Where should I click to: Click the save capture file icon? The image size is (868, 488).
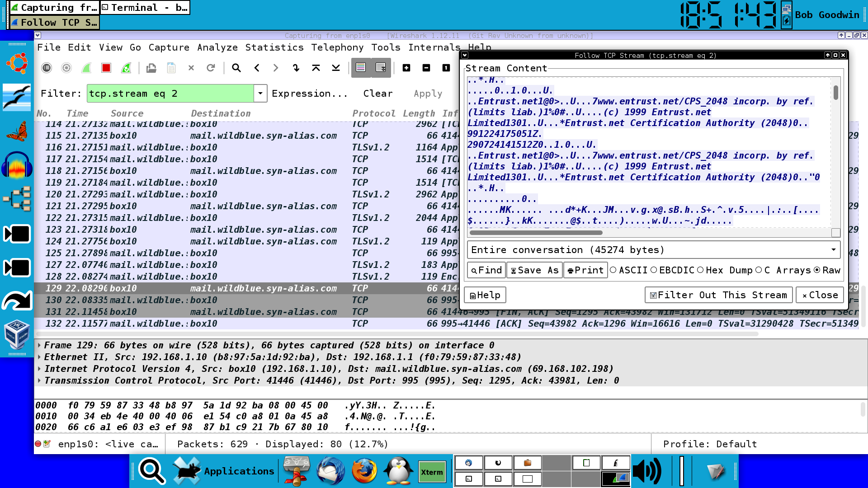point(171,68)
